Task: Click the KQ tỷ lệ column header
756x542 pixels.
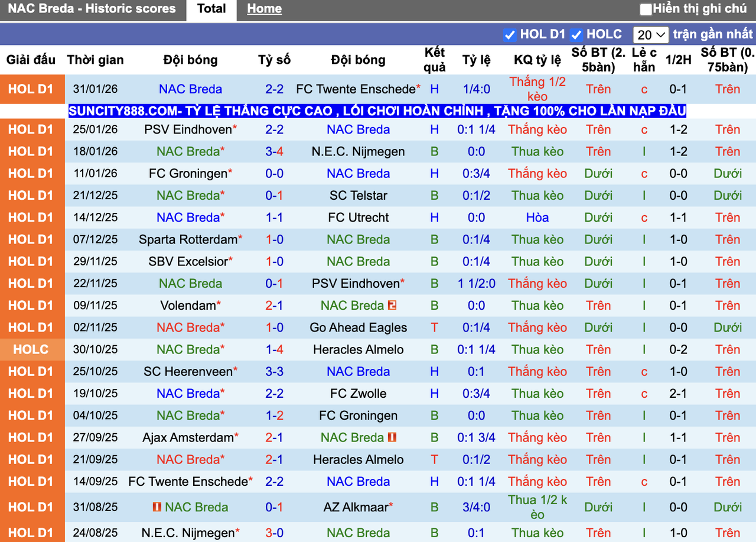Action: point(537,60)
